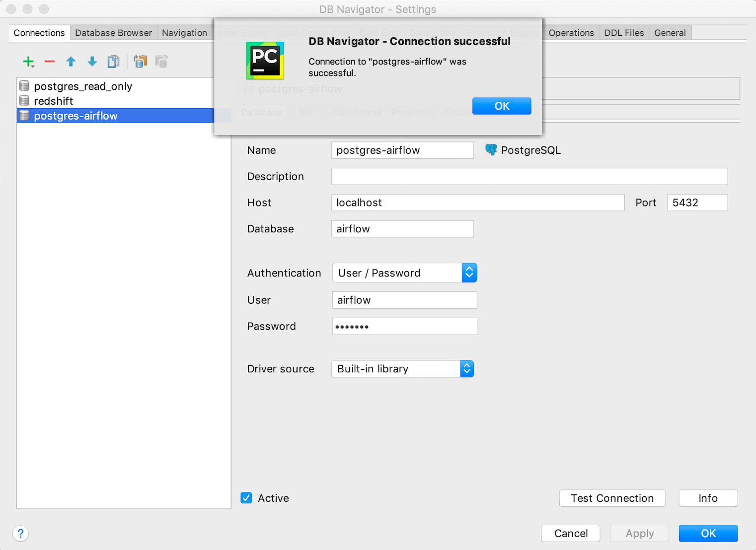
Task: Click the copy to clipboard connection icon
Action: (x=141, y=62)
